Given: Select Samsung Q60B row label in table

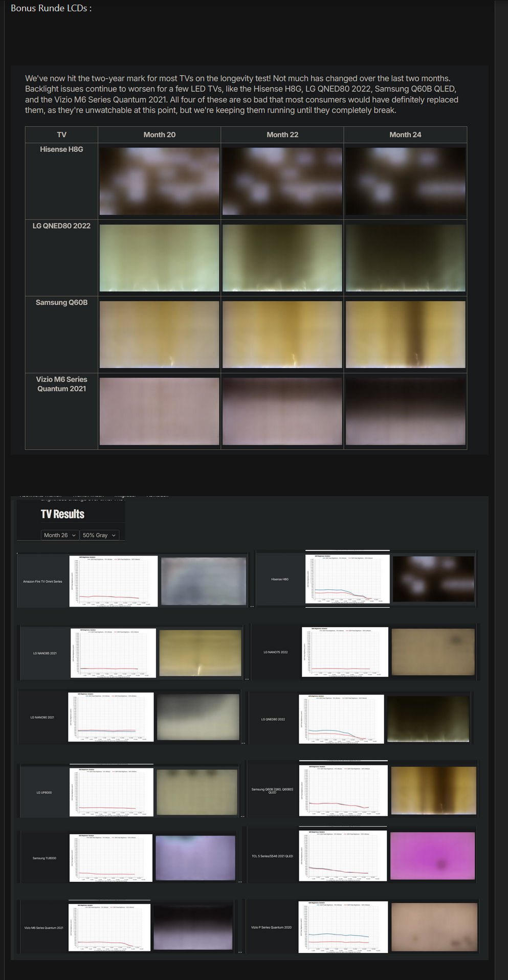Looking at the screenshot, I should click(61, 302).
